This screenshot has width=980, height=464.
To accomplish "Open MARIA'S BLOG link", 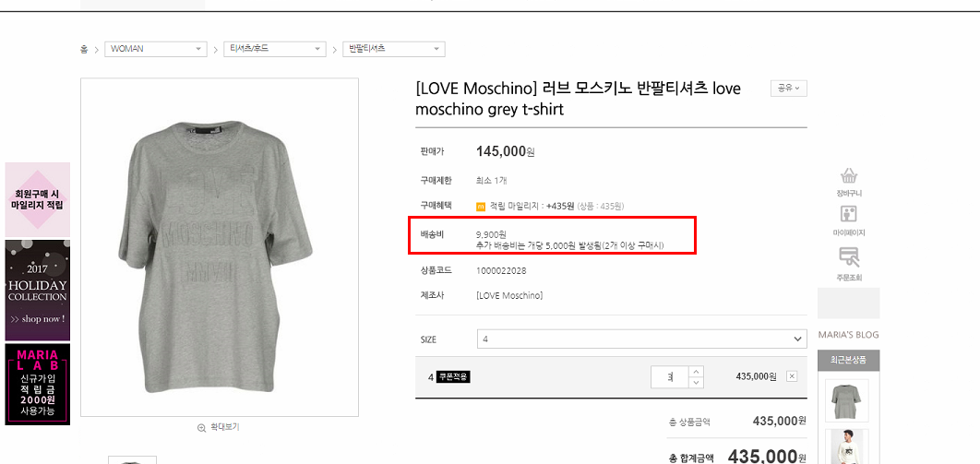I will point(848,335).
